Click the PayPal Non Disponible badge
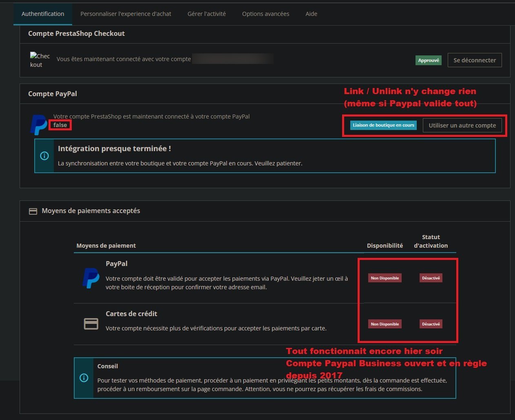This screenshot has height=420, width=515. point(385,278)
